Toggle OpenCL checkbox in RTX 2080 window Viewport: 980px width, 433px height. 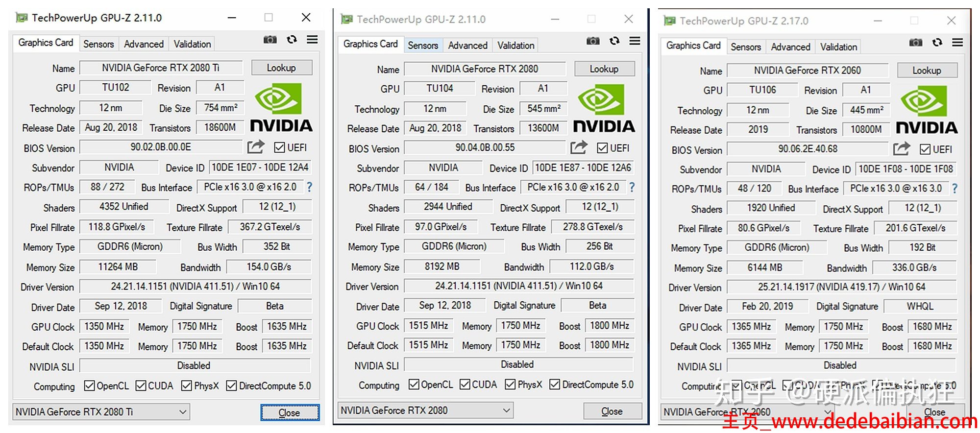coord(414,385)
